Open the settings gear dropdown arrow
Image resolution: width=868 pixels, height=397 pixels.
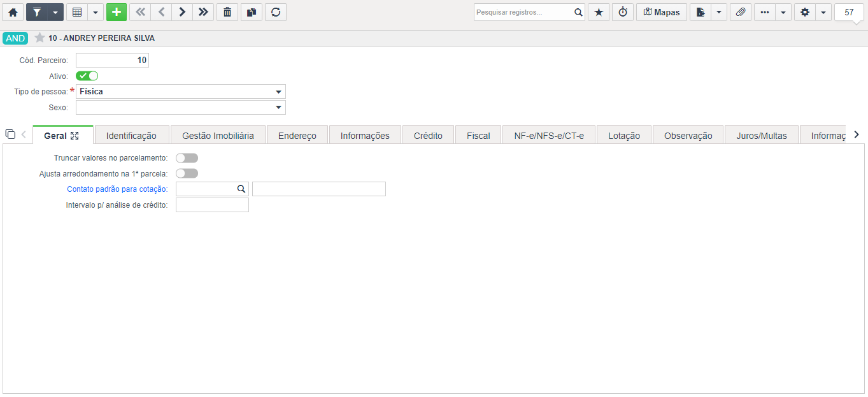(x=823, y=12)
